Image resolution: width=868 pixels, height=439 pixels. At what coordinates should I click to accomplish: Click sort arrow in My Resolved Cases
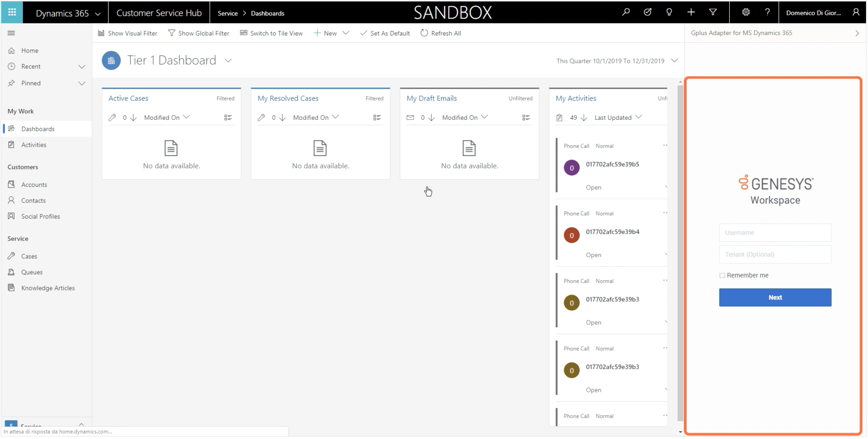pos(282,117)
